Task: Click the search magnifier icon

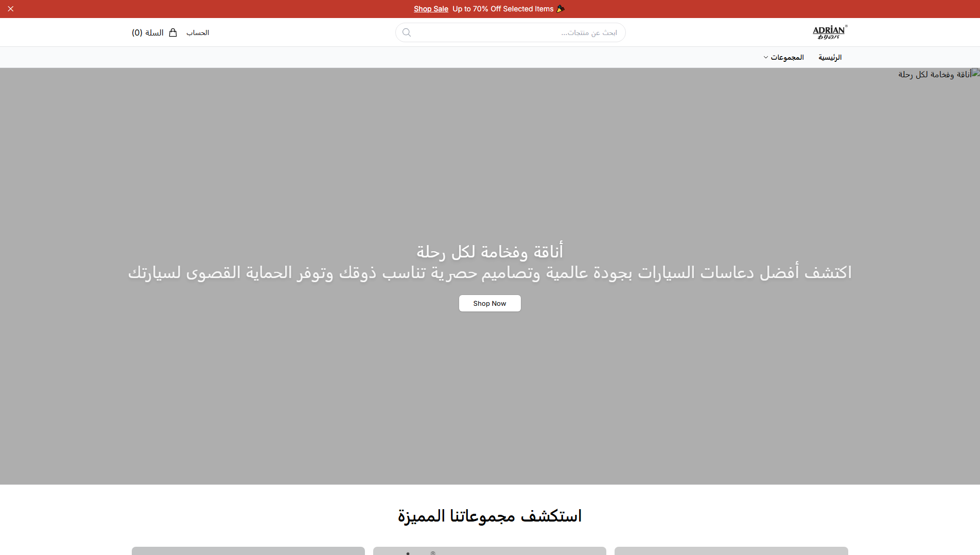Action: click(x=407, y=32)
